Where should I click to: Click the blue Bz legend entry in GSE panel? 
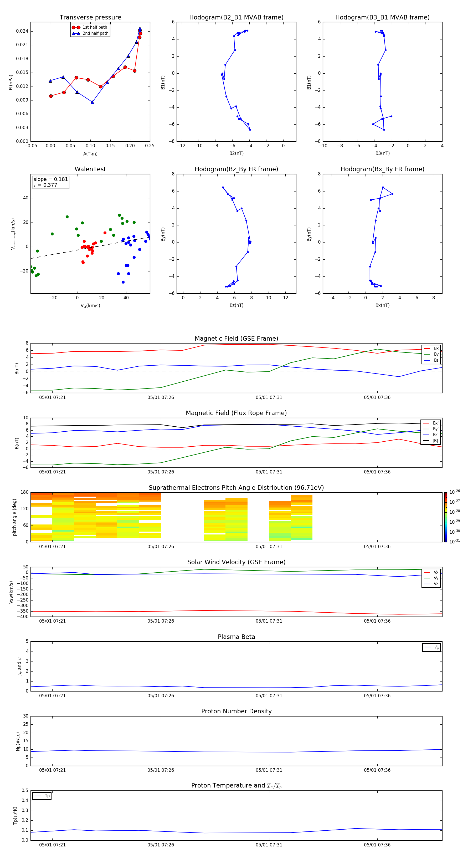431,361
